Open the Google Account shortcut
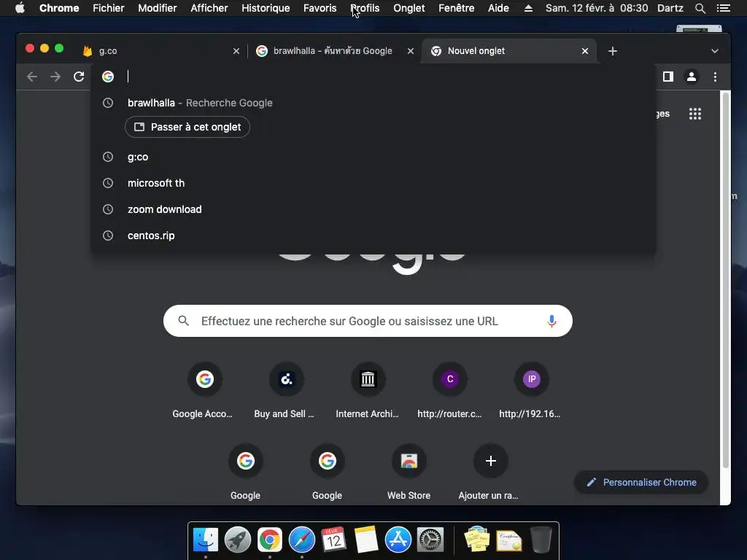 click(x=204, y=392)
